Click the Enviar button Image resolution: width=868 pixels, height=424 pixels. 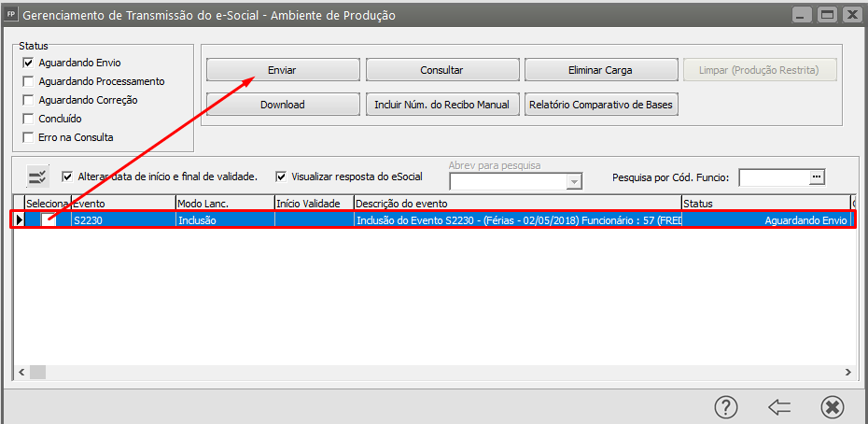point(282,70)
